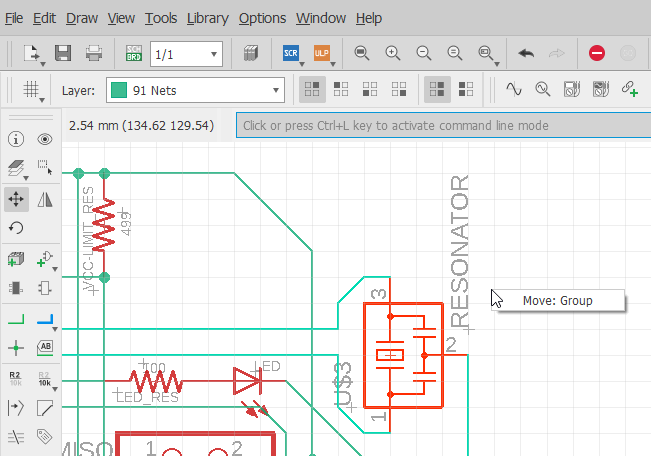Screen dimensions: 651x456
Task: Select the outlined chip tool icon
Action: coord(45,288)
